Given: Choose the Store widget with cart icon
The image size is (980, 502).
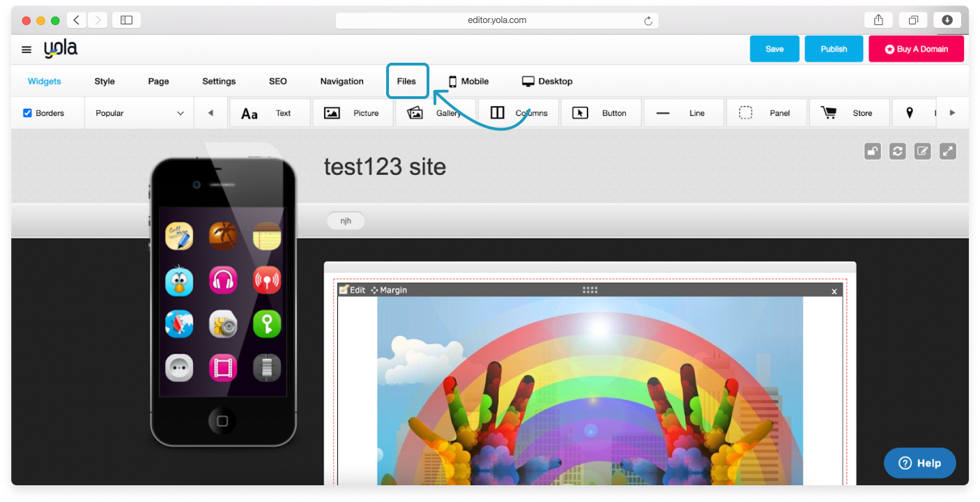Looking at the screenshot, I should pos(848,113).
